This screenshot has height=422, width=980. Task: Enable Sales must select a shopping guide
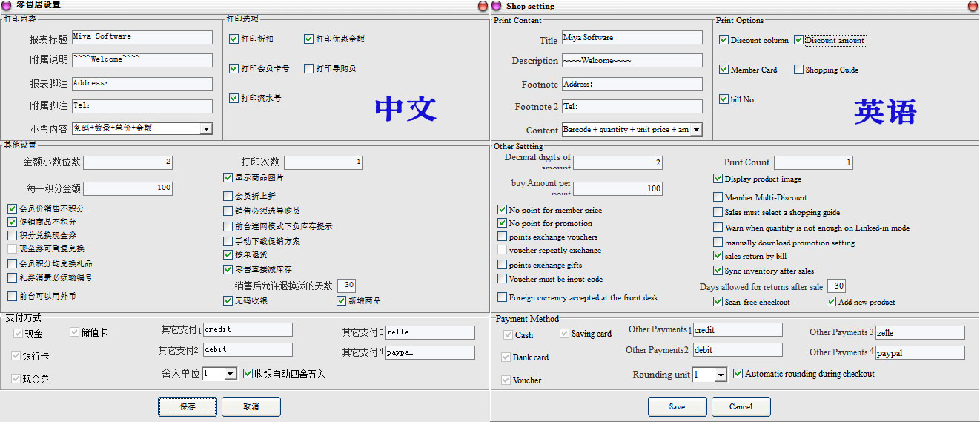click(718, 212)
